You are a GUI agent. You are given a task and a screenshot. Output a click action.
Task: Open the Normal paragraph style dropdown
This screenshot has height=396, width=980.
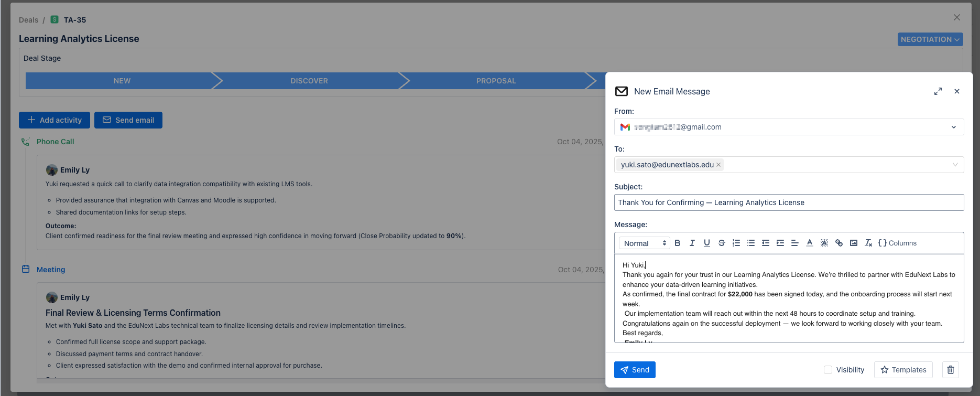(645, 243)
